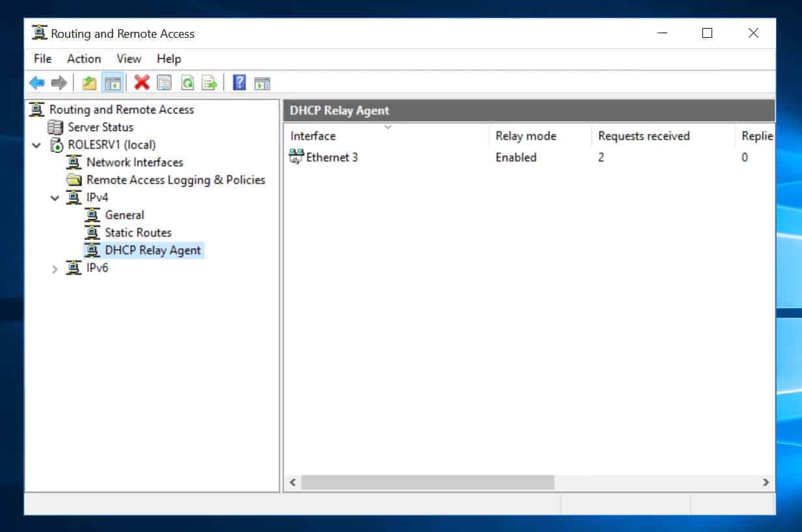Screen dimensions: 802x532
Task: Open Properties via the toolbar icon
Action: (164, 83)
